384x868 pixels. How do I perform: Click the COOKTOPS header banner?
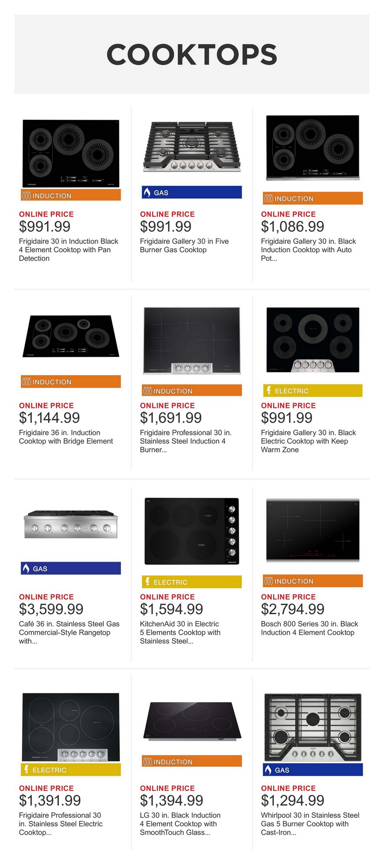pos(192,54)
